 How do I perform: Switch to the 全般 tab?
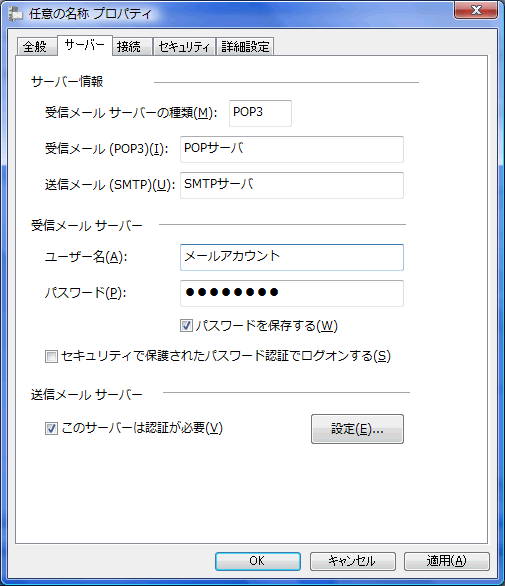tap(36, 47)
